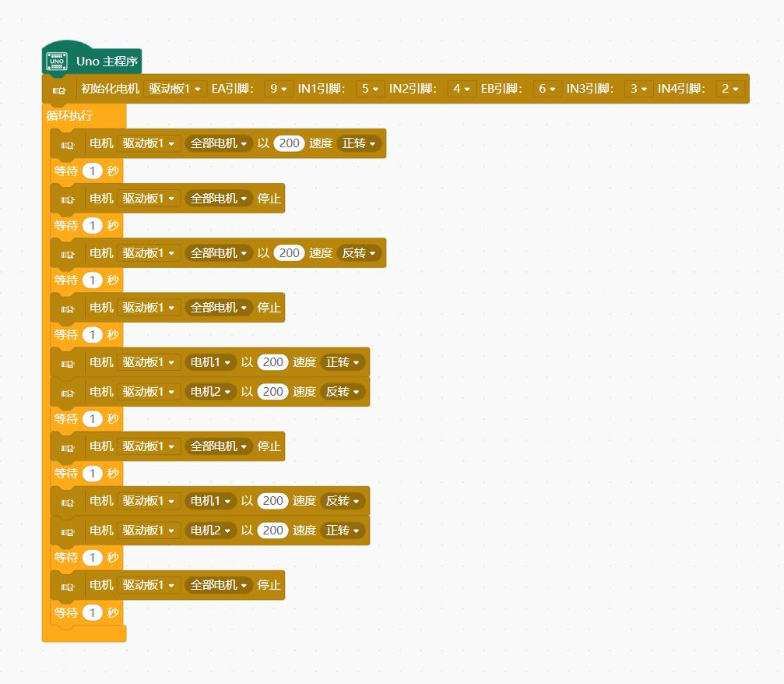784x684 pixels.
Task: Open 正转 dropdown in the 电机1 block
Action: [343, 361]
